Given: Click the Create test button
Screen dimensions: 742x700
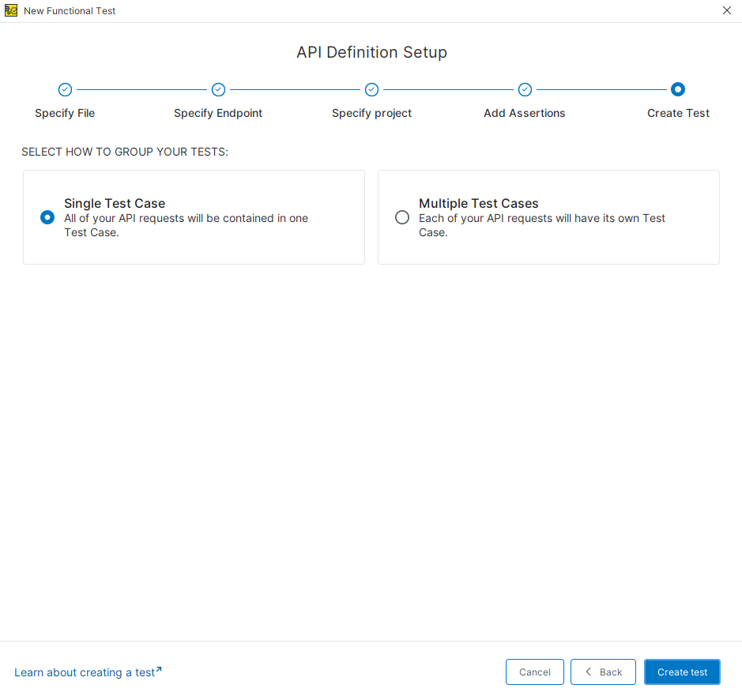Looking at the screenshot, I should 682,672.
